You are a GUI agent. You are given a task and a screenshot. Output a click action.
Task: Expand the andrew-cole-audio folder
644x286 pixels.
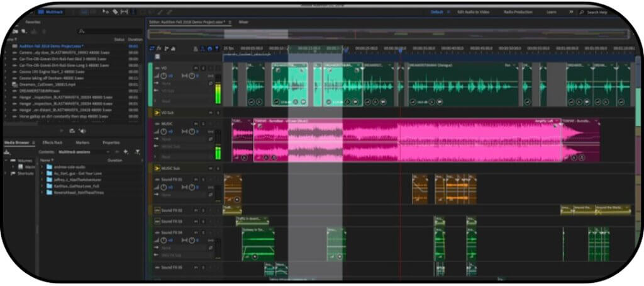(42, 167)
